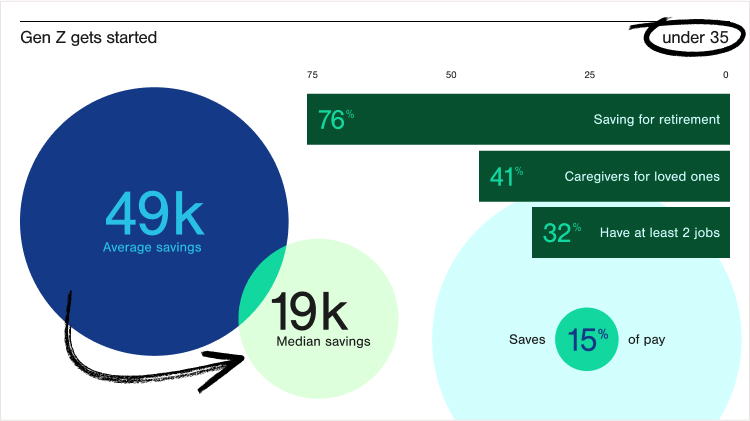Select the 'under 35' label
This screenshot has height=421, width=750.
point(695,37)
